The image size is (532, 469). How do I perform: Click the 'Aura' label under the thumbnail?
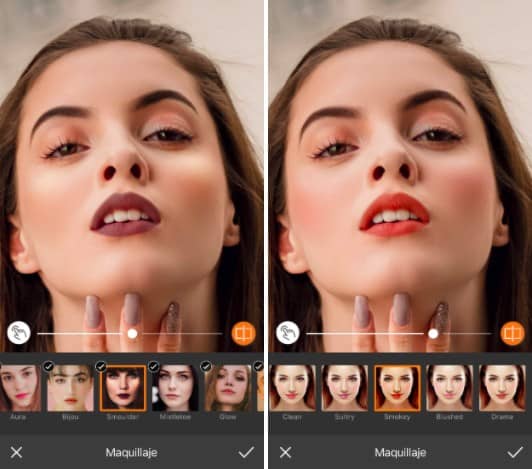[18, 417]
